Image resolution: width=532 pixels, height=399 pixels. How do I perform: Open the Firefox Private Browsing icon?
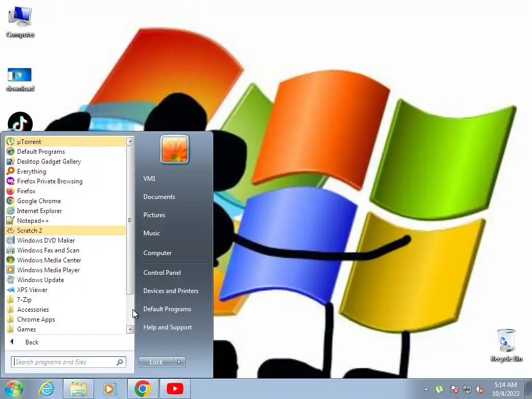click(x=10, y=181)
